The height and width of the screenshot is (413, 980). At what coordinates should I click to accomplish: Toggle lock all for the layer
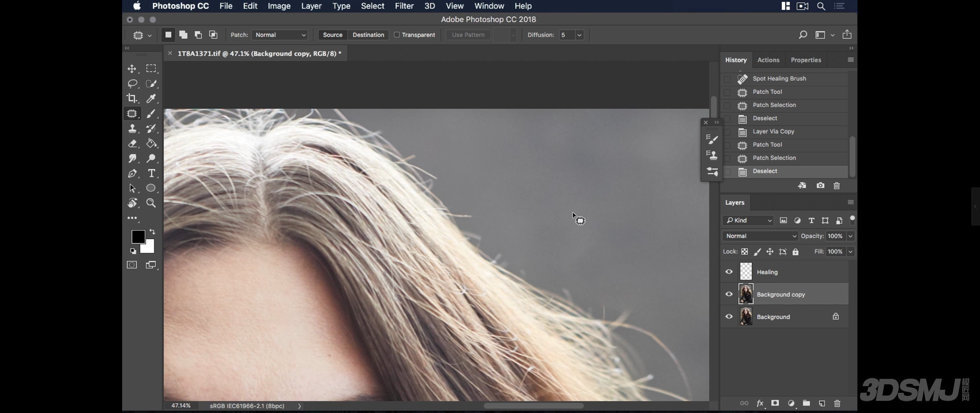coord(795,252)
